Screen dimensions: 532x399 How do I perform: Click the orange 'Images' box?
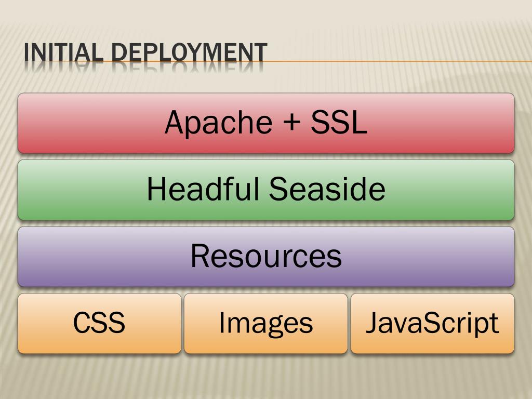pyautogui.click(x=266, y=324)
